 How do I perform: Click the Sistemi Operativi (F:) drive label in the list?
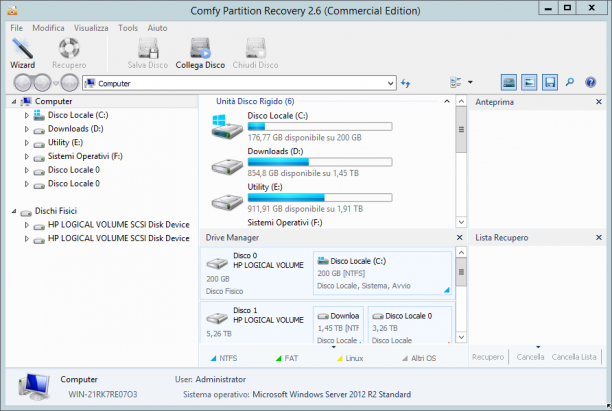pos(285,223)
